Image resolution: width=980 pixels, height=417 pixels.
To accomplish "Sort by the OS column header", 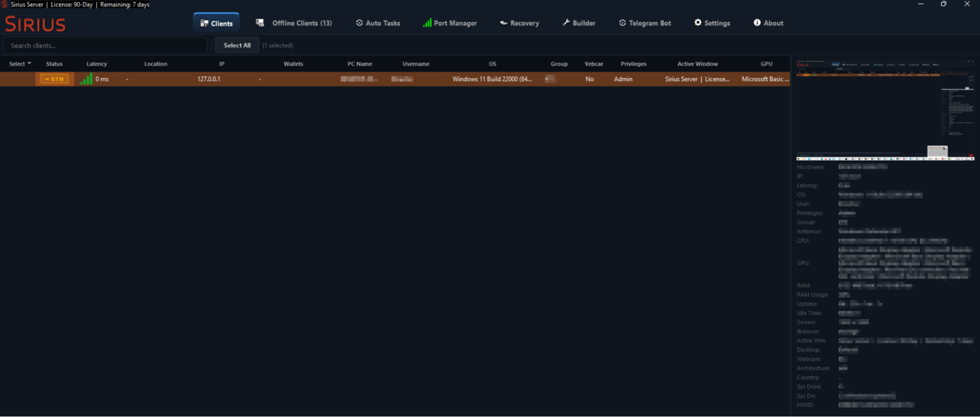I will [493, 64].
